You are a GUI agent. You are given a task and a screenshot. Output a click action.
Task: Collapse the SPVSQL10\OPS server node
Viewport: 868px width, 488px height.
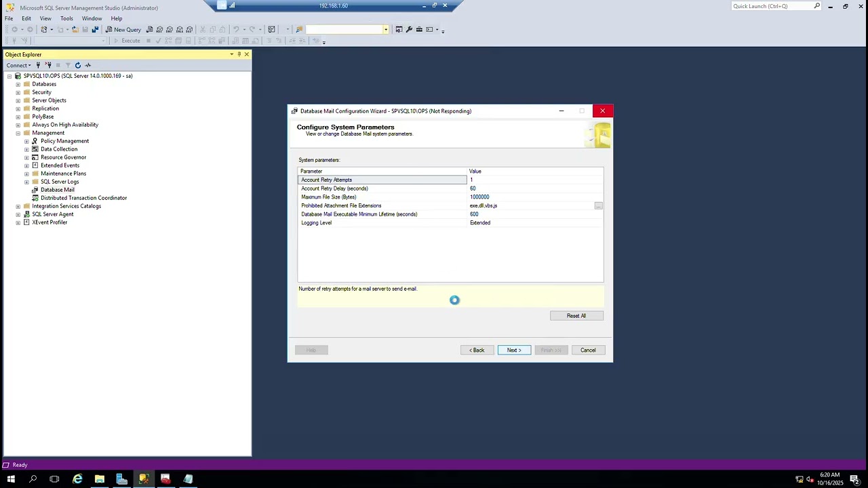point(9,76)
